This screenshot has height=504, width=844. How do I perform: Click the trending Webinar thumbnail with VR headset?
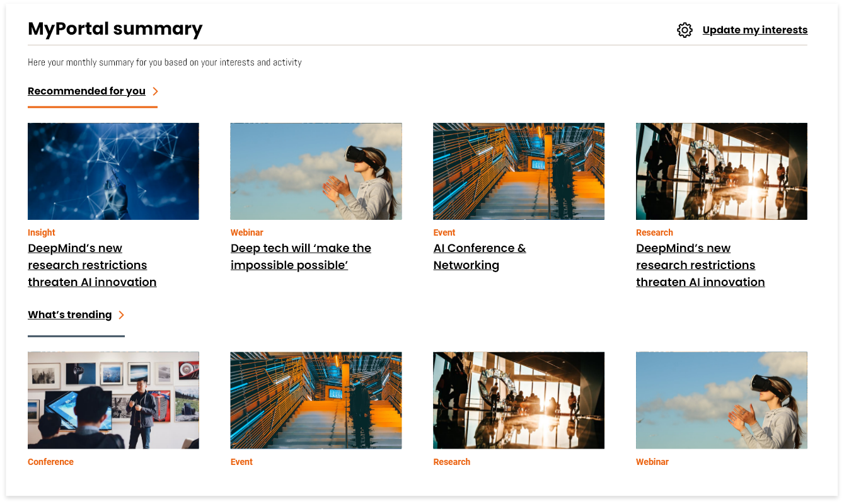coord(721,399)
